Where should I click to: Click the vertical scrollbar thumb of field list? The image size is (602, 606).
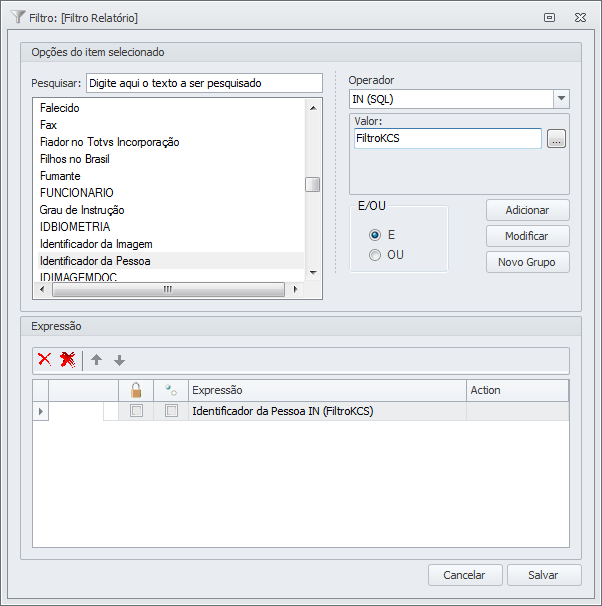click(x=313, y=184)
